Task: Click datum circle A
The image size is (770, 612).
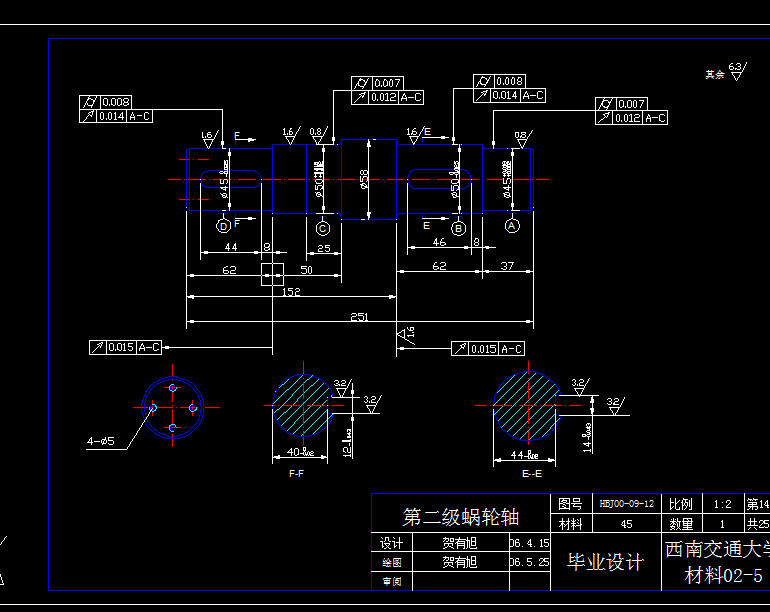Action: pos(512,226)
